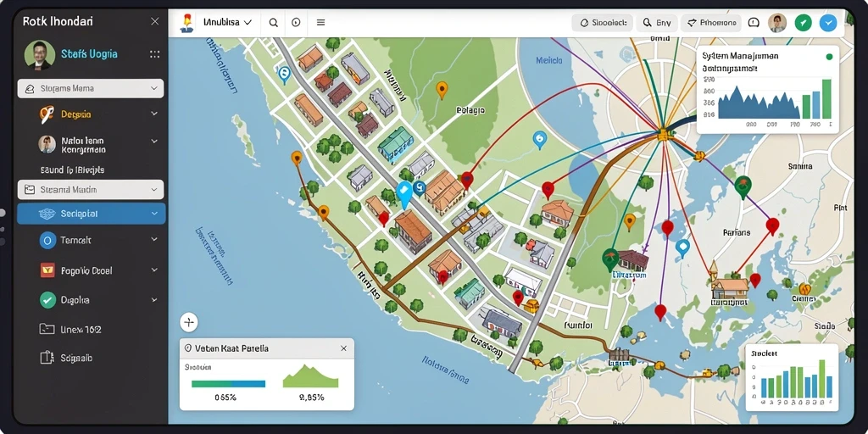Collapse the highlighted Seciopical sidebar item
This screenshot has height=434, width=868.
point(92,214)
